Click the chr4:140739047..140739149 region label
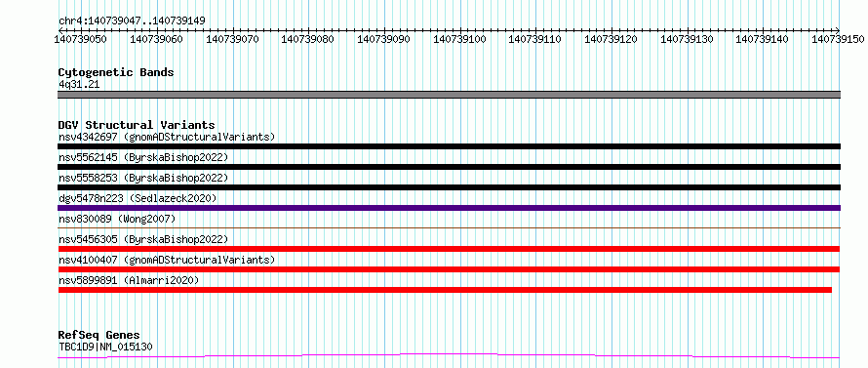 coord(132,20)
